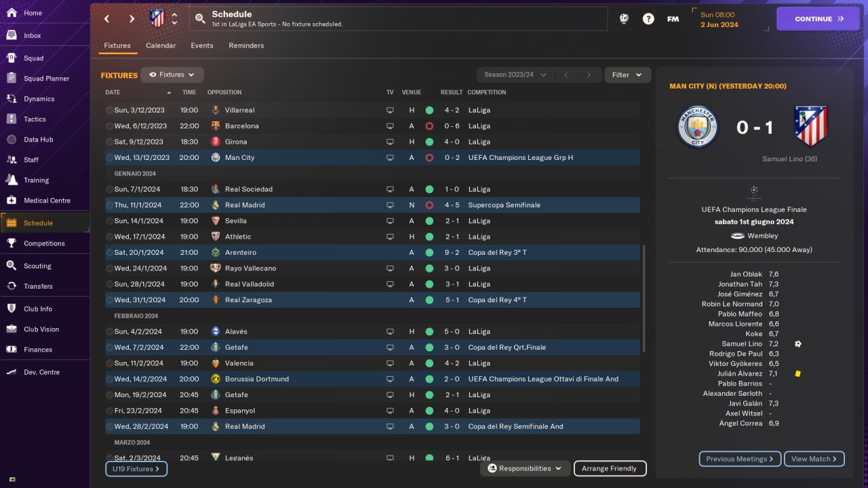
Task: Click the Villarreal club badge
Action: 216,110
